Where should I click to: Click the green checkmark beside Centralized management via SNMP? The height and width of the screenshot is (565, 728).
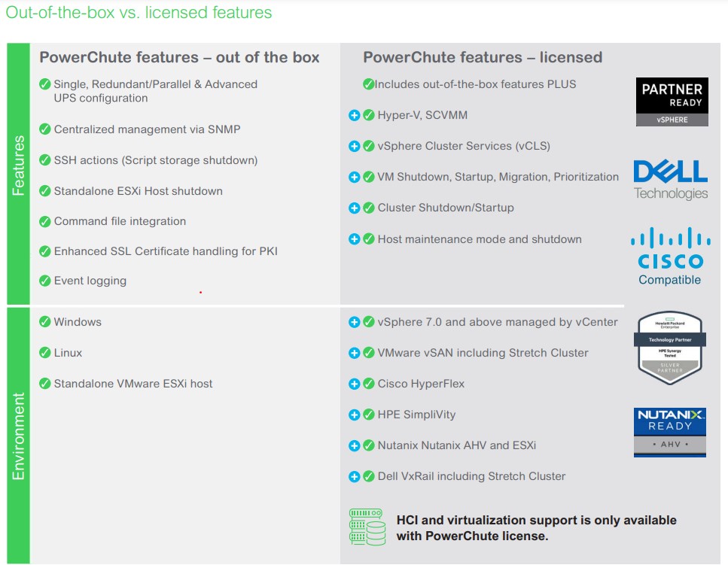(x=45, y=129)
